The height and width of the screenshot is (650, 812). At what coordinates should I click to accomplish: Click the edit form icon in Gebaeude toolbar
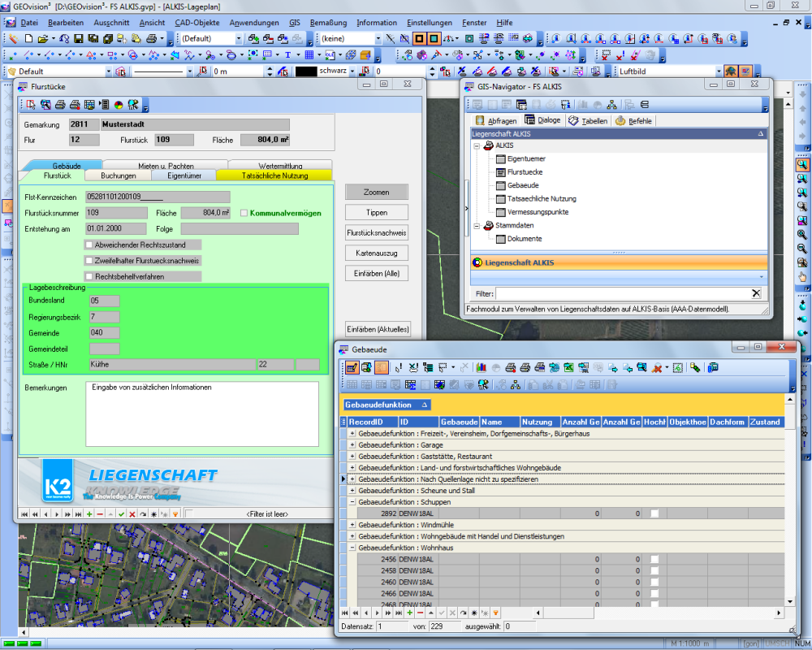(352, 367)
